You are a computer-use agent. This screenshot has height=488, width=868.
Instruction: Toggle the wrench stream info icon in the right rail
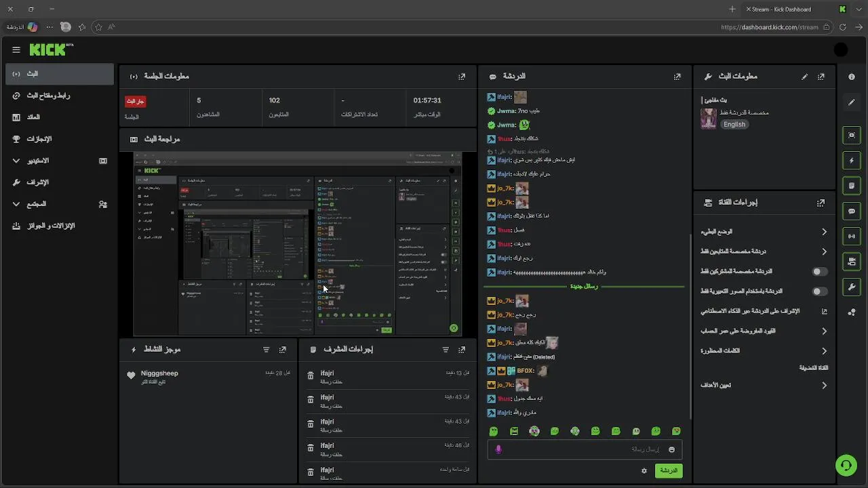(852, 287)
